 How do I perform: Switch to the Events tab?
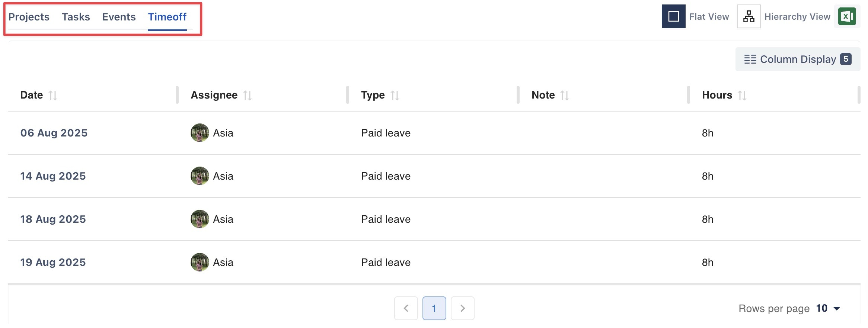[x=119, y=17]
